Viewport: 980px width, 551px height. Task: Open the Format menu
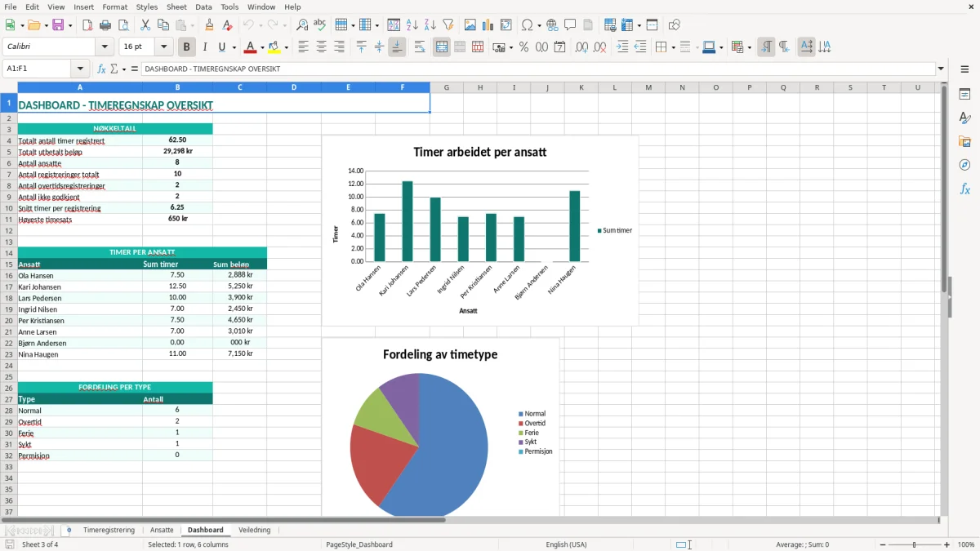[114, 7]
